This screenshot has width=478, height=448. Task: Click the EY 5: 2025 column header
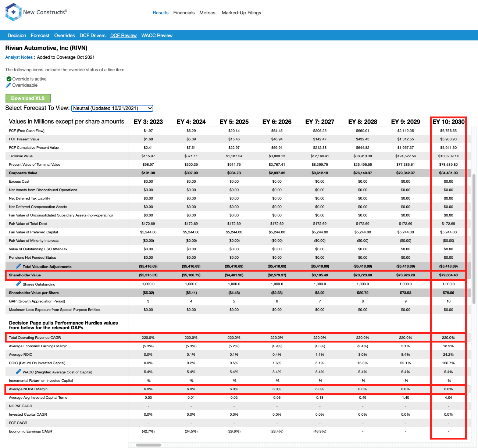234,122
